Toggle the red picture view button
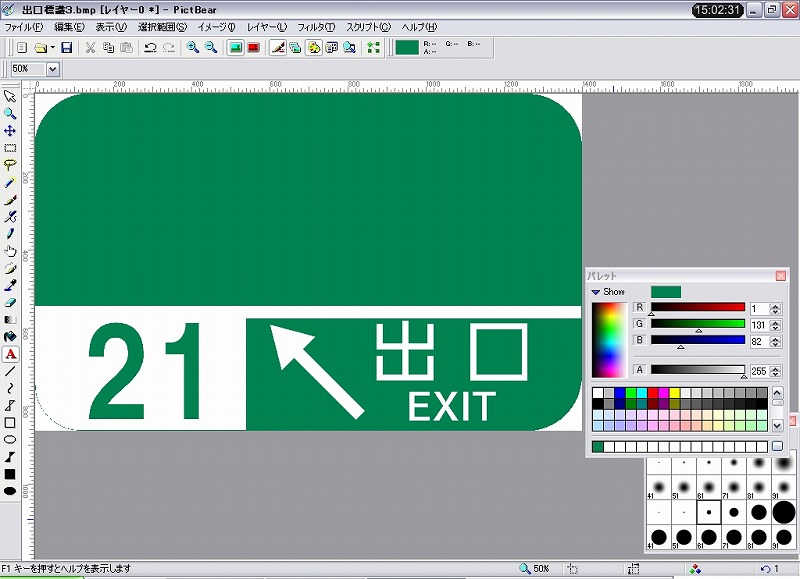 [x=253, y=47]
